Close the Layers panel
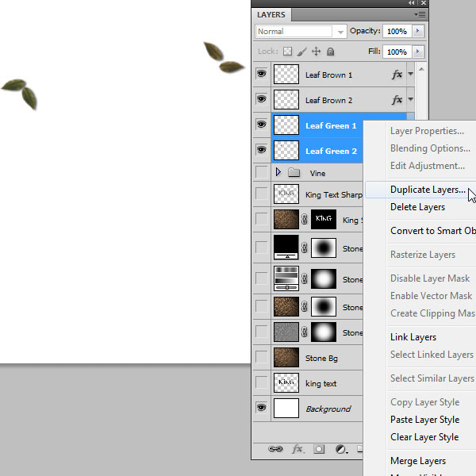The width and height of the screenshot is (476, 476). click(x=424, y=3)
